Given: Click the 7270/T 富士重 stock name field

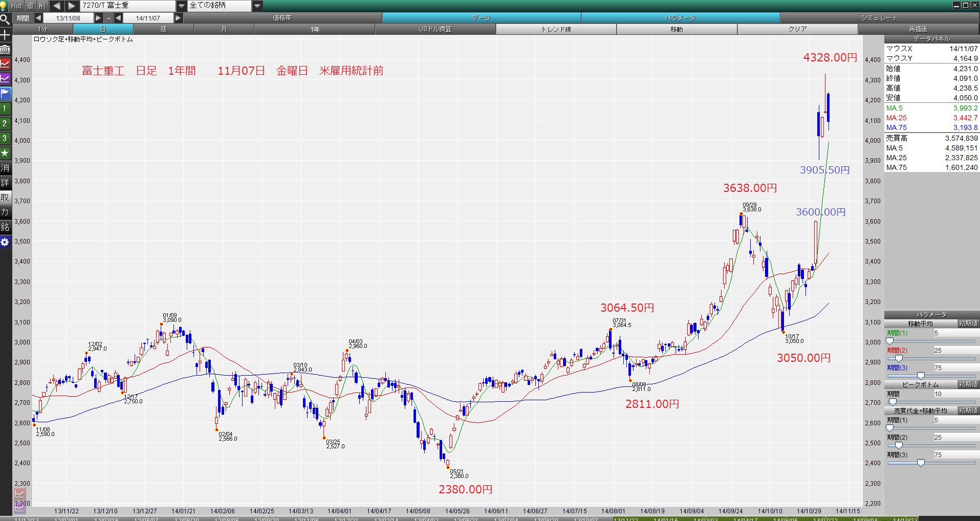Looking at the screenshot, I should pyautogui.click(x=128, y=6).
